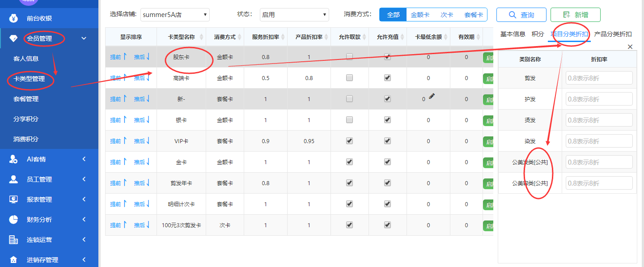This screenshot has height=267, width=644.
Task: Uncheck 允许充值 for 高端卡 row
Action: point(387,78)
